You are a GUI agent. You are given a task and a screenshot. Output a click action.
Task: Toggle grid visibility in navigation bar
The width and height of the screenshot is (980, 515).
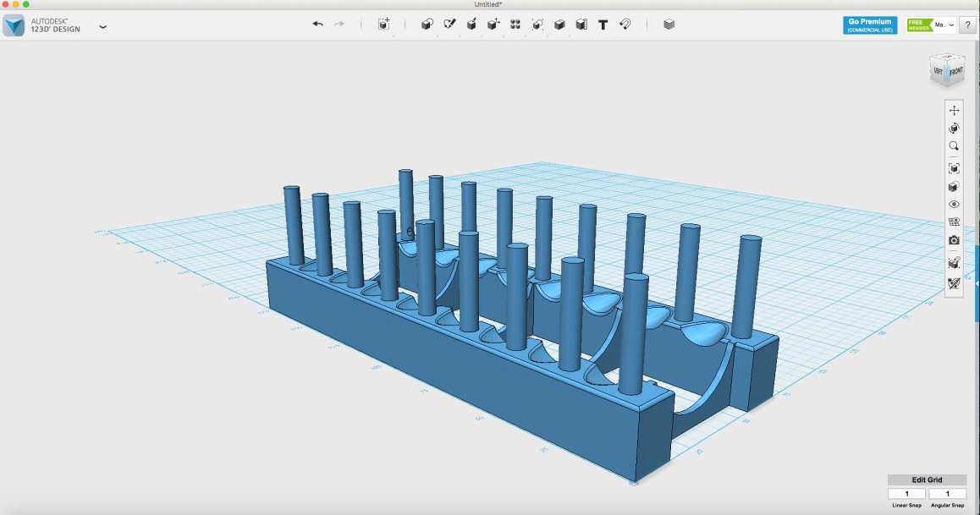(954, 222)
